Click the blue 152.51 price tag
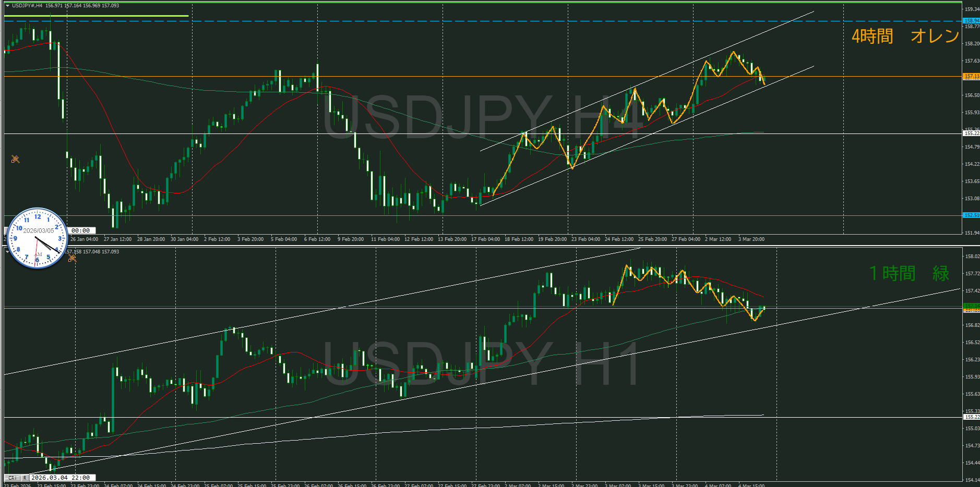The height and width of the screenshot is (487, 980). [971, 215]
